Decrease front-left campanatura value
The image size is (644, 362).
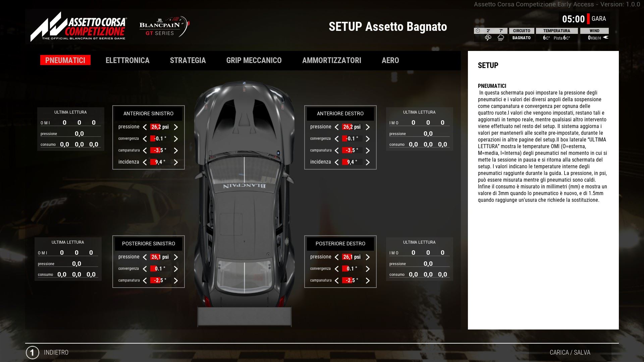point(145,150)
